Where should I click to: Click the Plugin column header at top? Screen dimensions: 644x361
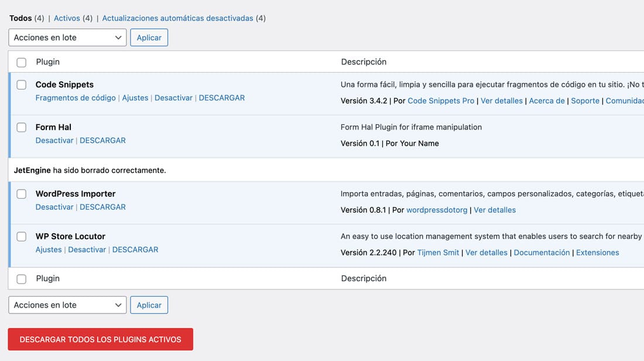pyautogui.click(x=47, y=62)
